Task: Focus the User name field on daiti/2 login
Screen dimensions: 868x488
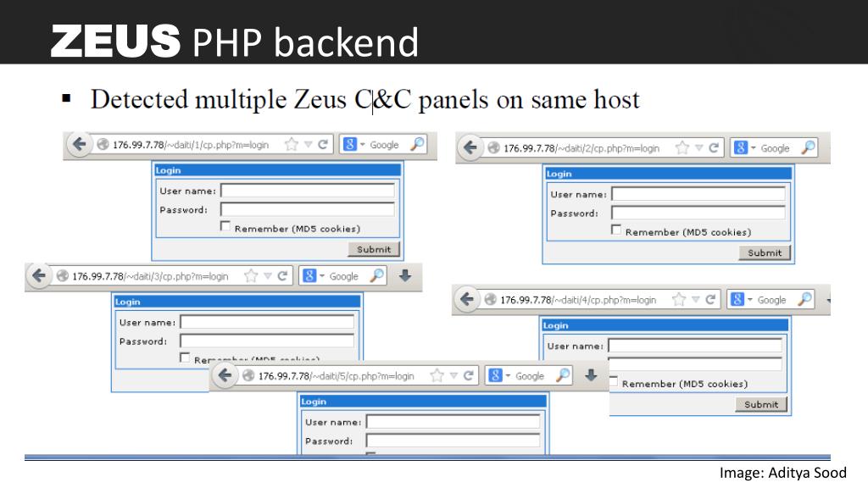Action: pos(698,194)
